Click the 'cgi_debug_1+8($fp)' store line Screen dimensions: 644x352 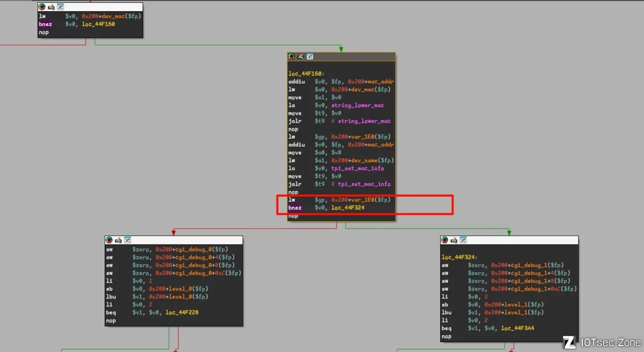click(506, 281)
